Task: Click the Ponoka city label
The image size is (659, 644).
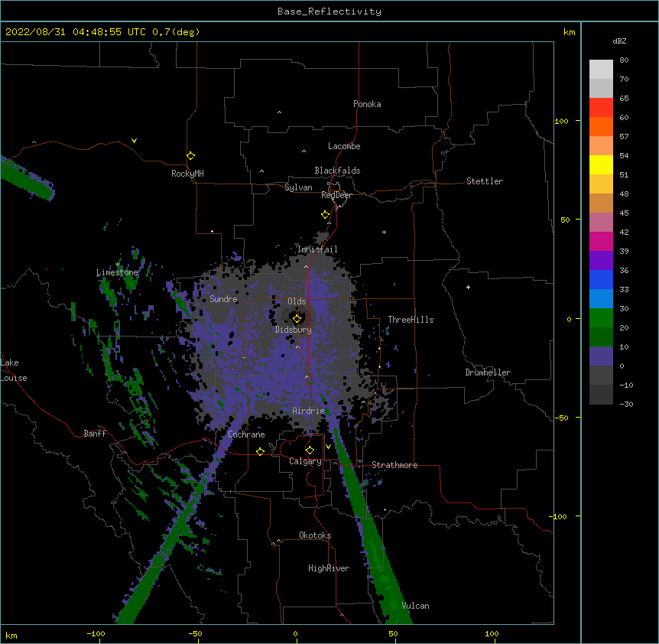Action: pyautogui.click(x=367, y=104)
